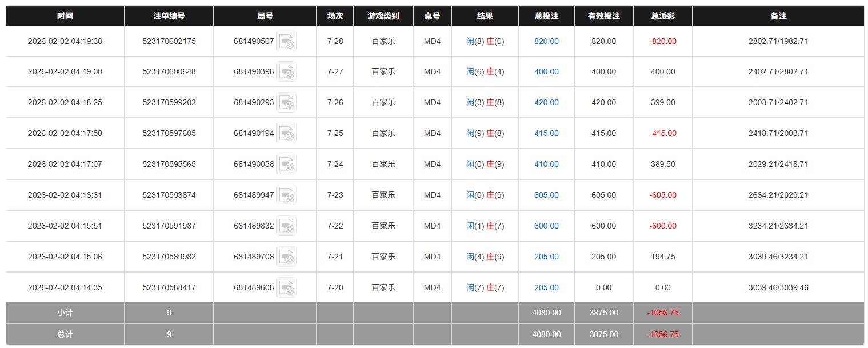Image resolution: width=868 pixels, height=348 pixels.
Task: Open video replay icon for round 681490507
Action: tap(286, 42)
